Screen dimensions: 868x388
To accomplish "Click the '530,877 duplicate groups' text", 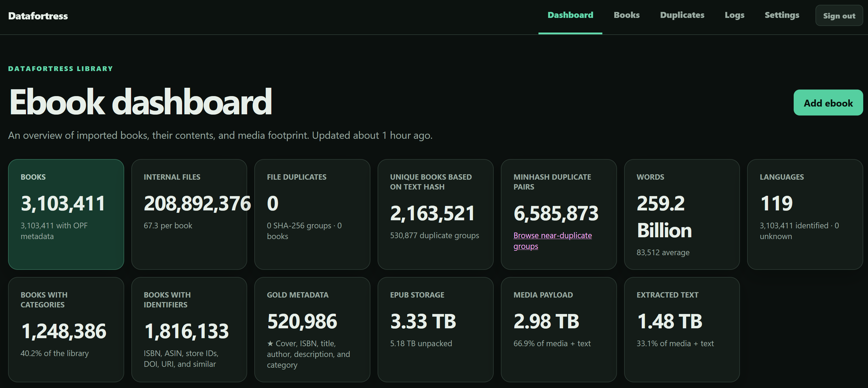I will (435, 235).
